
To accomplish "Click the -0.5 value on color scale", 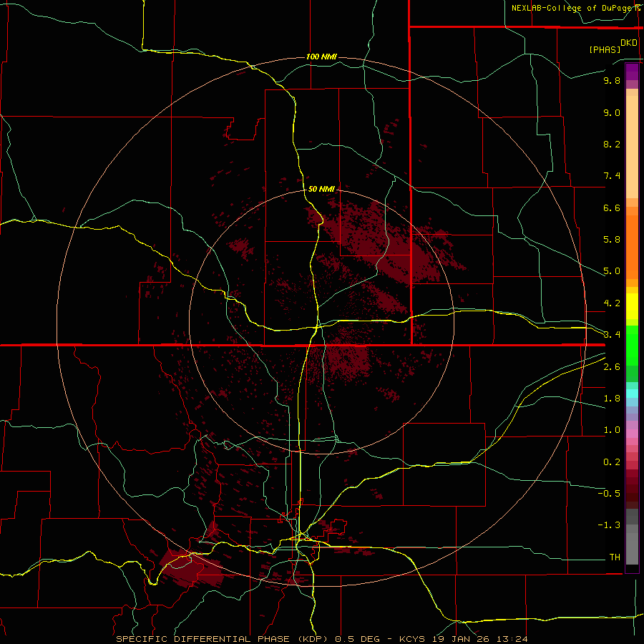I will 609,494.
